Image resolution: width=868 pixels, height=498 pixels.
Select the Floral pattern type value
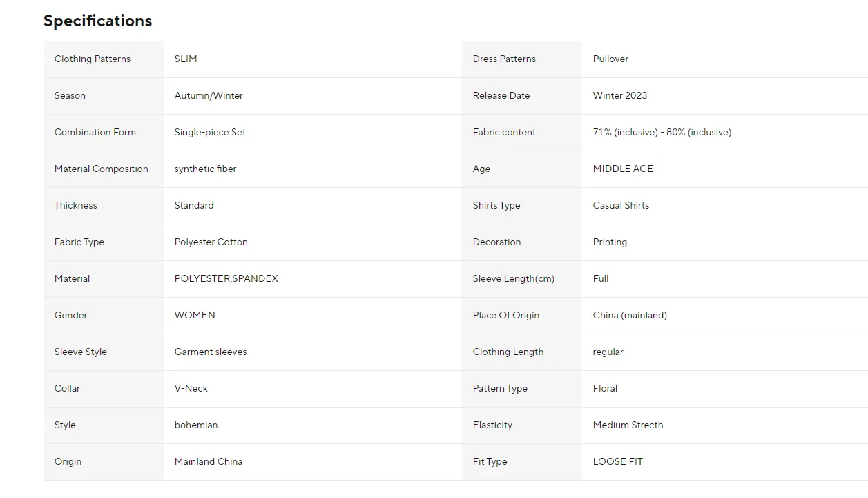coord(605,389)
